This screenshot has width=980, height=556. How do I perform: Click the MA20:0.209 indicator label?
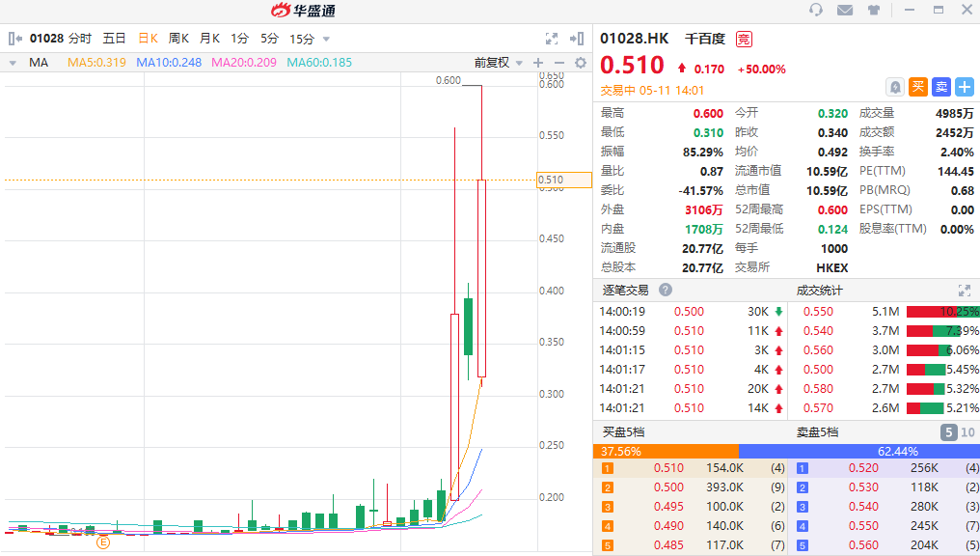pyautogui.click(x=244, y=63)
